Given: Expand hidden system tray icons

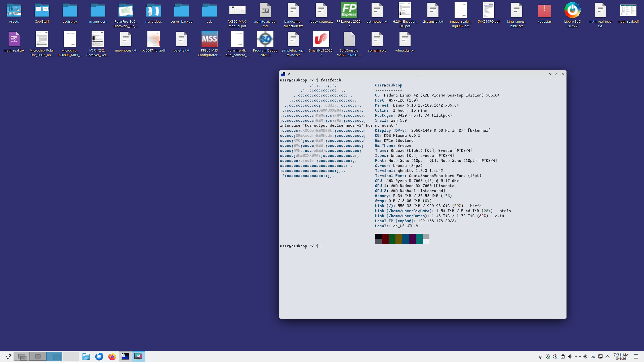Looking at the screenshot, I should [x=608, y=356].
